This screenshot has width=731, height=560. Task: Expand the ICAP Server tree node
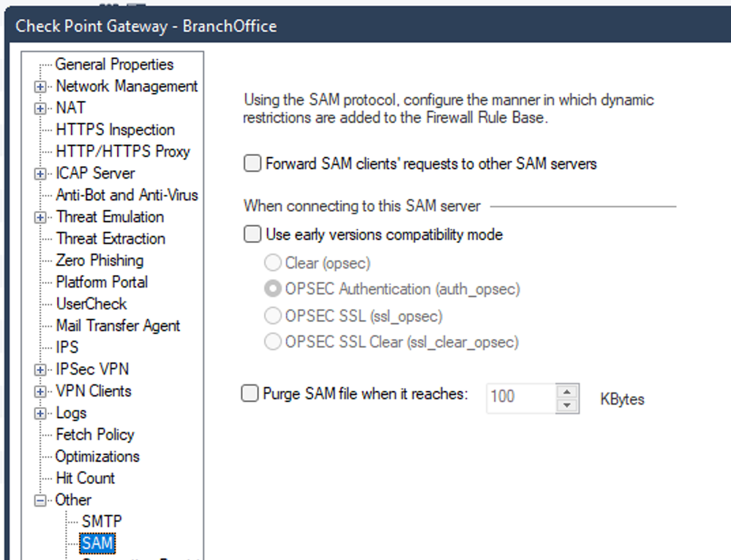click(x=40, y=174)
